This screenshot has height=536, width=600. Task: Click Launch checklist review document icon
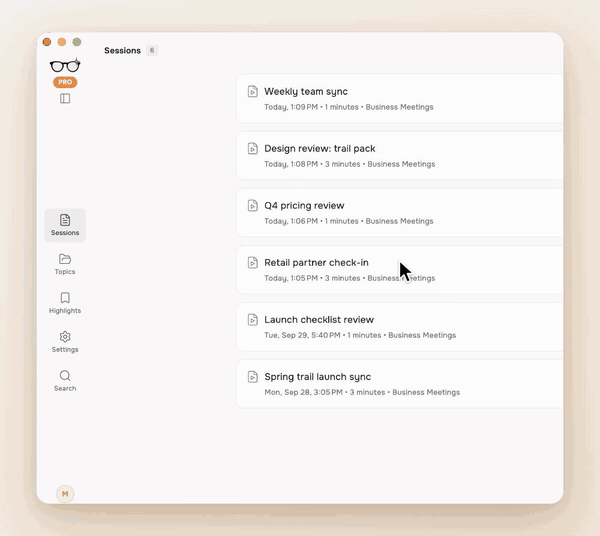click(253, 320)
